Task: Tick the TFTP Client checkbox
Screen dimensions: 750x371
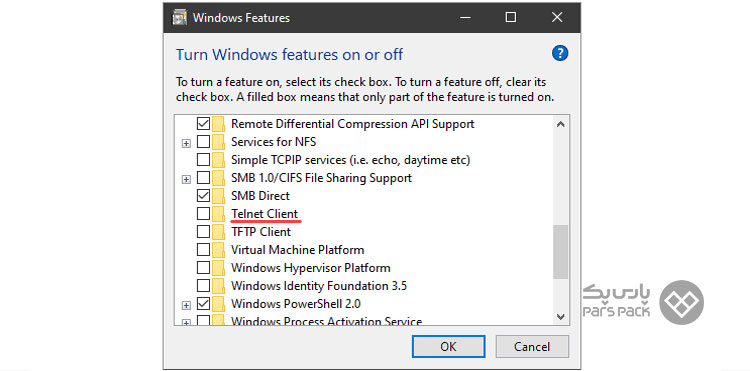Action: (203, 232)
